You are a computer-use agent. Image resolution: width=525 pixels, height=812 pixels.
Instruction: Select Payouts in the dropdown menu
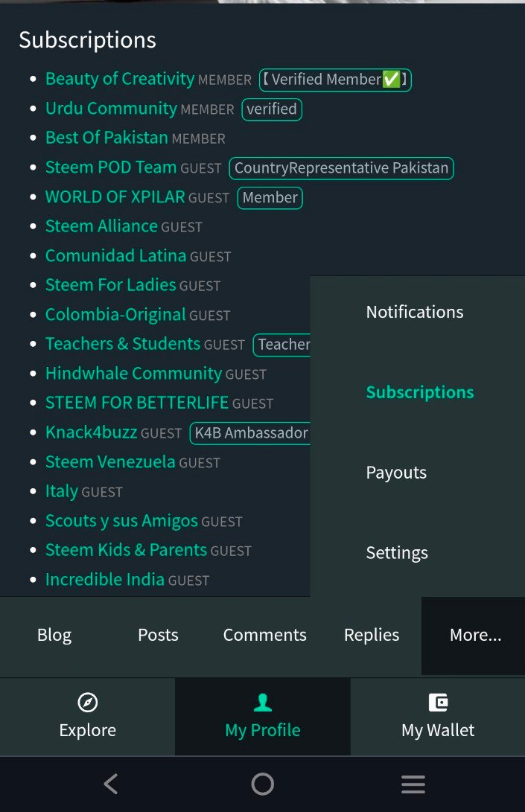point(396,473)
